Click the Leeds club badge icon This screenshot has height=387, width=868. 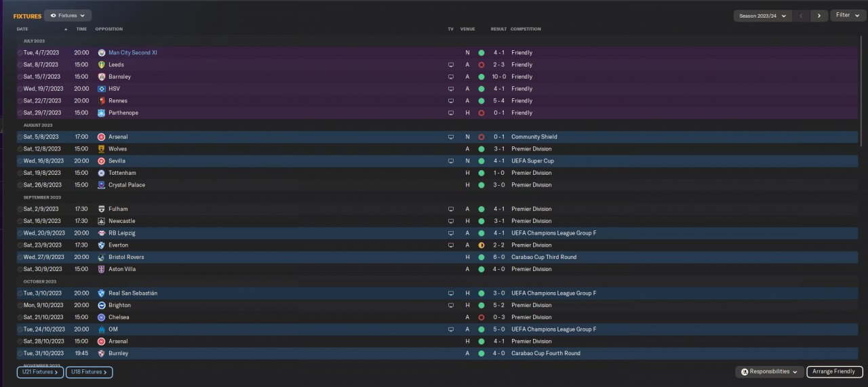102,65
